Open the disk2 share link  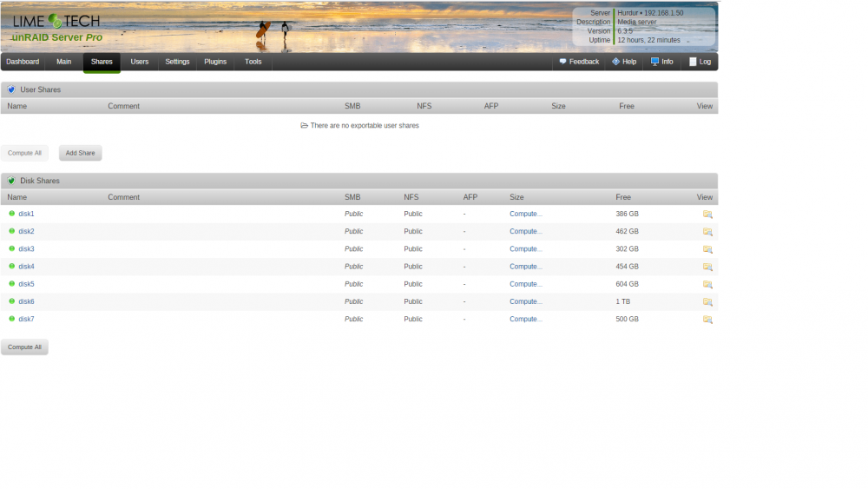pyautogui.click(x=26, y=232)
